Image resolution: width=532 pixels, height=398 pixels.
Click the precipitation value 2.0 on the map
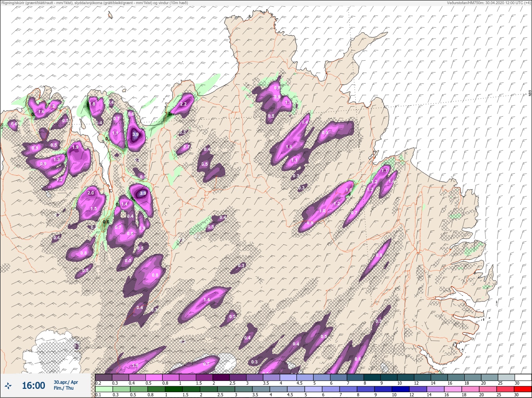click(x=91, y=193)
